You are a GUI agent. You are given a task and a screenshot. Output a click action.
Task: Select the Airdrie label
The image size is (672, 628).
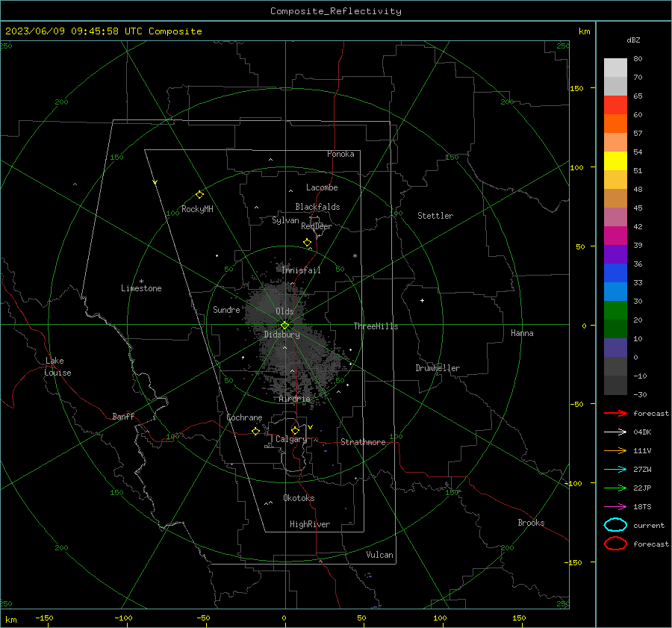tap(294, 399)
